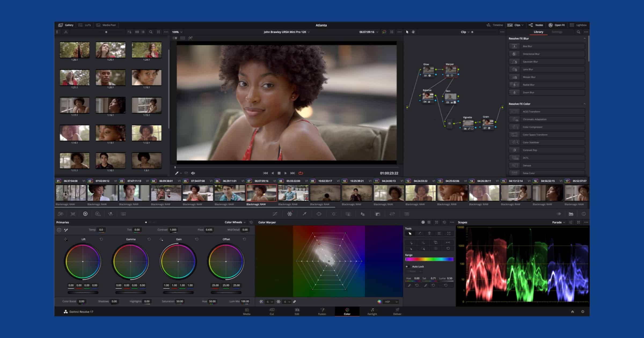This screenshot has width=644, height=338.
Task: Toggle the Clips panel button
Action: [x=515, y=25]
